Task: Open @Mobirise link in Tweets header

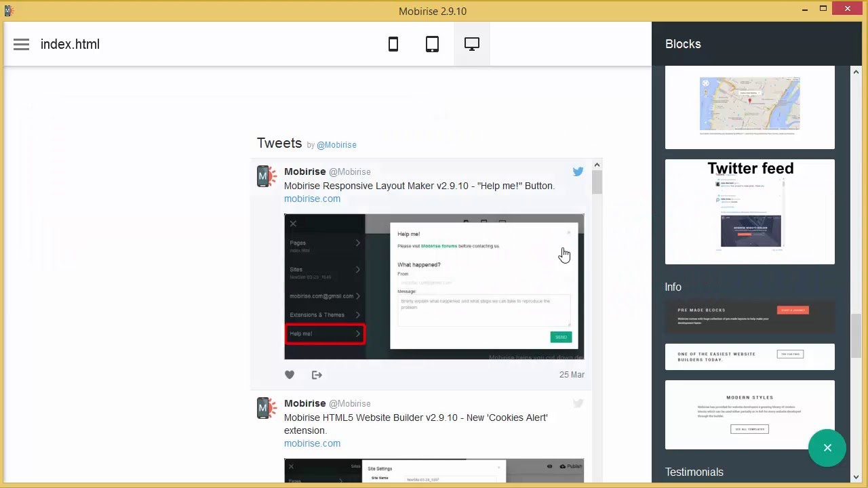Action: (336, 145)
